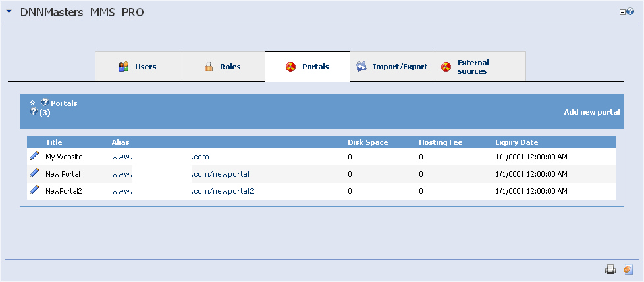Open the My Website alias link
Image resolution: width=644 pixels, height=282 pixels.
point(161,157)
